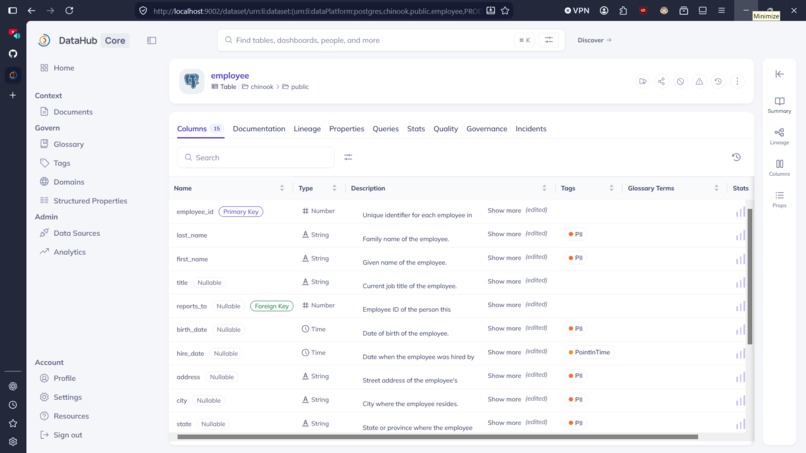Screen dimensions: 806x453
Task: View stats bar icon for hire_date row
Action: [x=740, y=354]
